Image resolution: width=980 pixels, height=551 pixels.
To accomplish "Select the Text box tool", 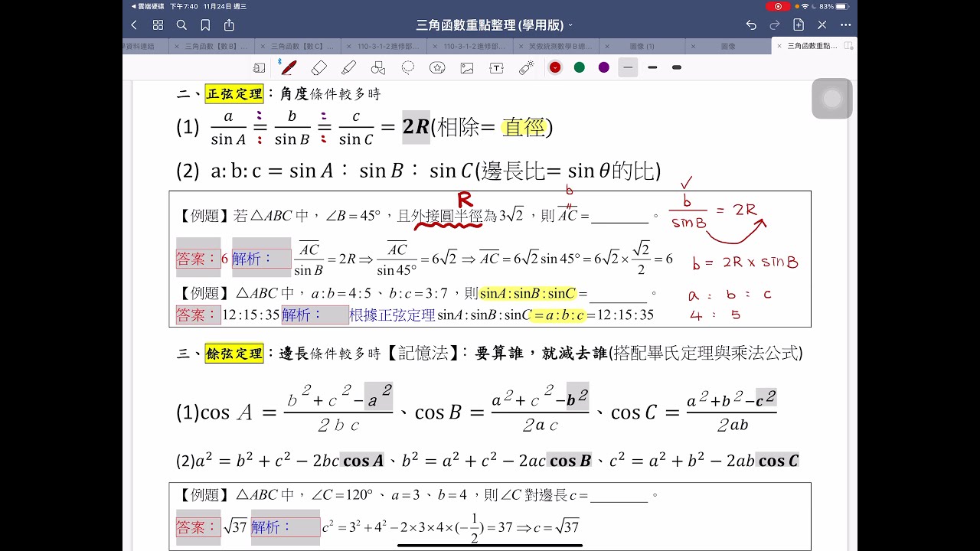I will click(496, 67).
